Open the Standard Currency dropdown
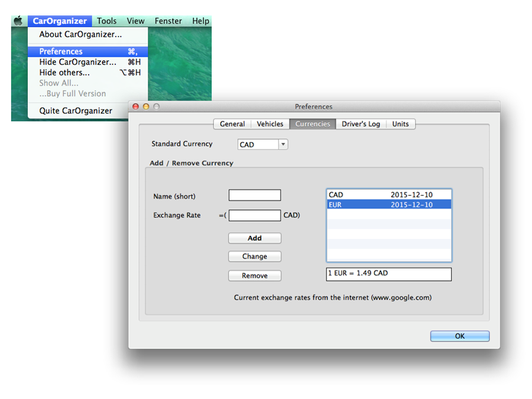This screenshot has height=399, width=532. pyautogui.click(x=263, y=144)
